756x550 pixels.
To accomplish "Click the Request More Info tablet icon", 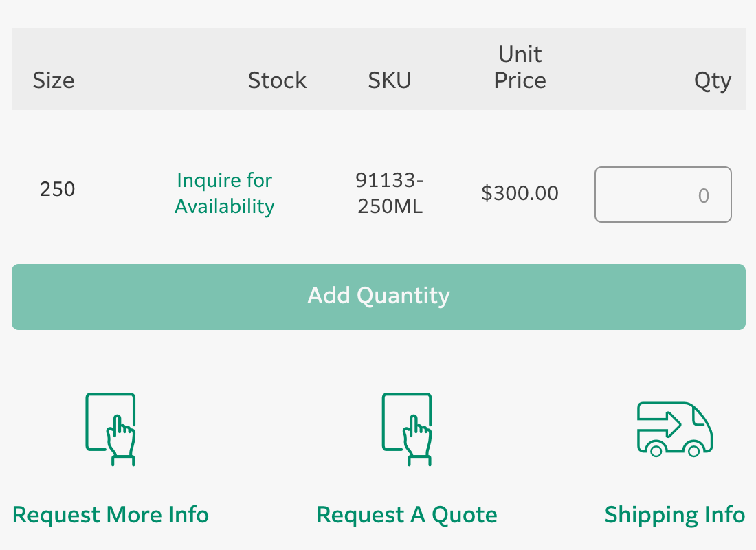I will [x=110, y=428].
